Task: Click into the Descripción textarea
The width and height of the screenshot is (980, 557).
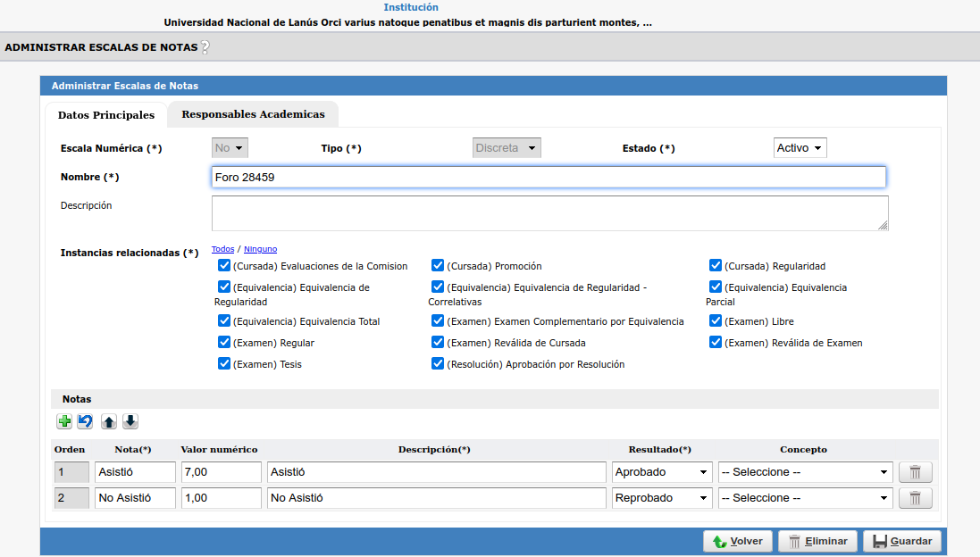Action: pyautogui.click(x=550, y=213)
